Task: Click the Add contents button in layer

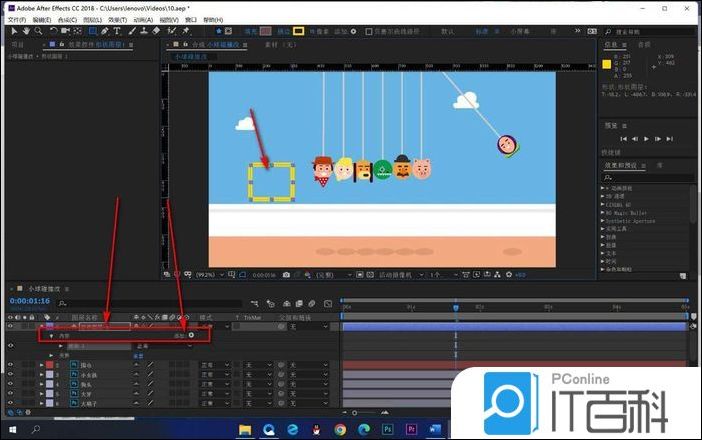Action: tap(191, 336)
